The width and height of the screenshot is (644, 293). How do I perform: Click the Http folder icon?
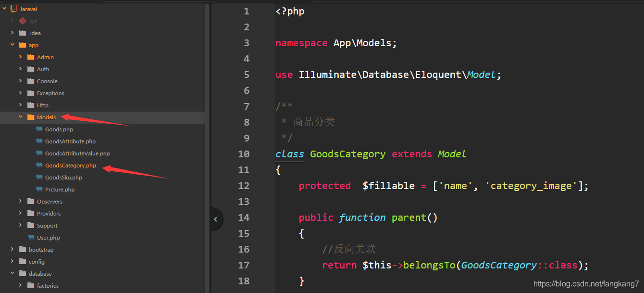(31, 105)
